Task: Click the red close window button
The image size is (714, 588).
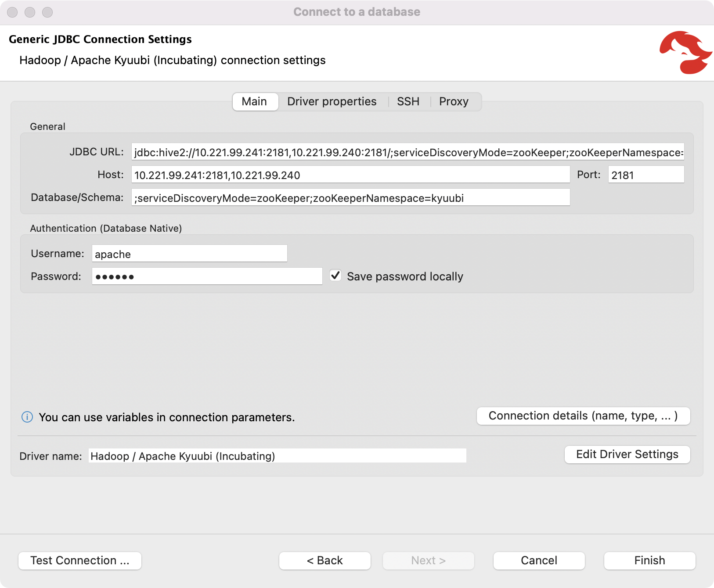Action: [x=12, y=12]
